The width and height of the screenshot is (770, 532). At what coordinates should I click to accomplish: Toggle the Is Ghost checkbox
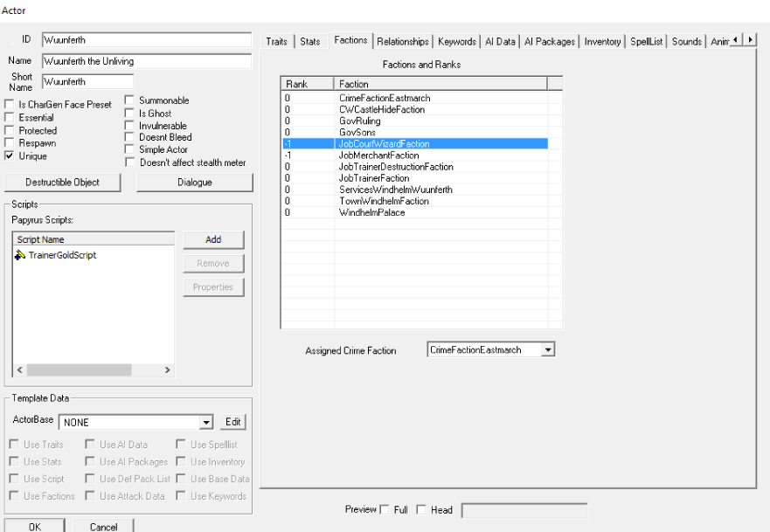[129, 114]
